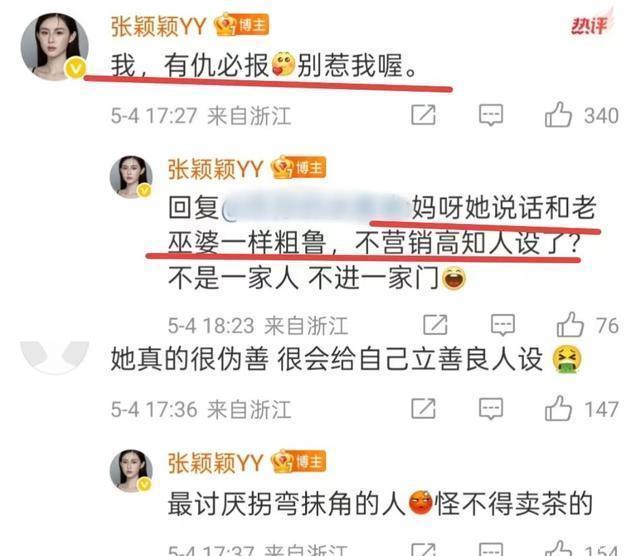
Task: Open the blurred replied-to username
Action: pos(316,207)
